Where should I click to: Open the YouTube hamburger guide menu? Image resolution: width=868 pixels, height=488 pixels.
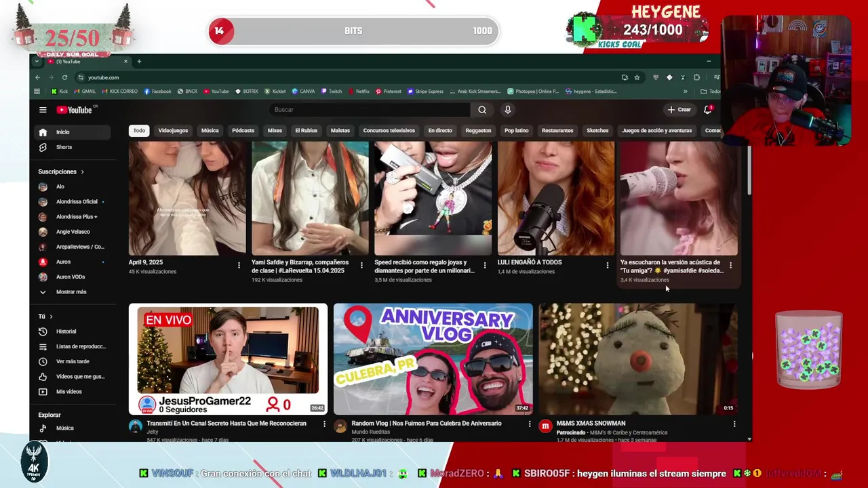click(43, 110)
